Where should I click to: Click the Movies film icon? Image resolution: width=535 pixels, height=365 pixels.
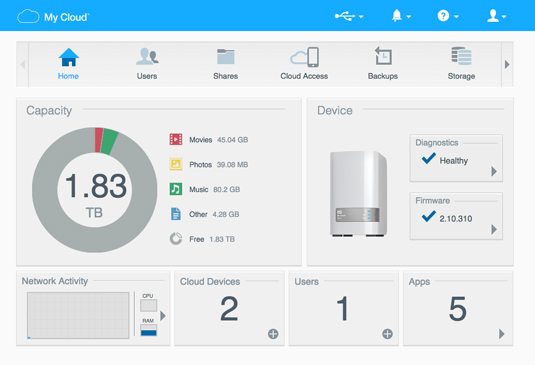(x=176, y=139)
